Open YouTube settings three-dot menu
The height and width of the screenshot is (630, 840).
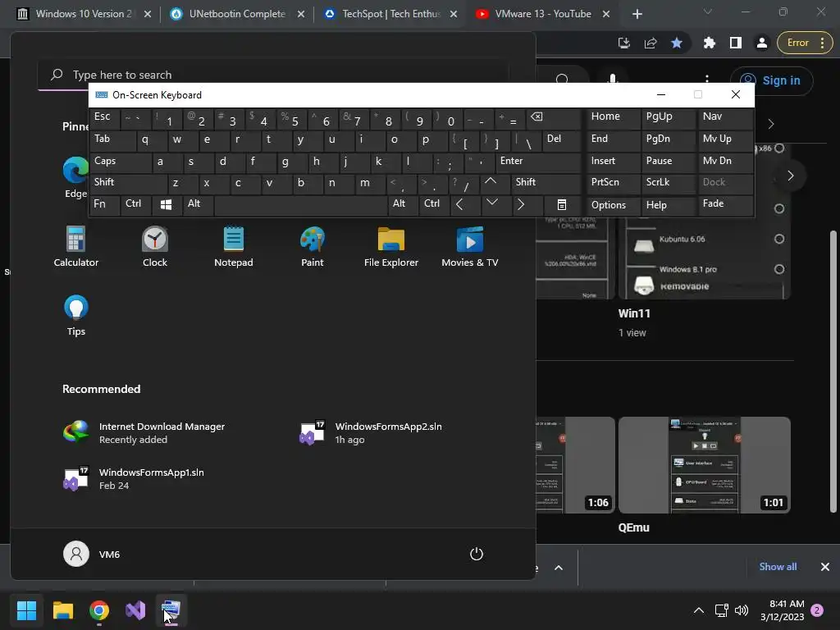[707, 80]
